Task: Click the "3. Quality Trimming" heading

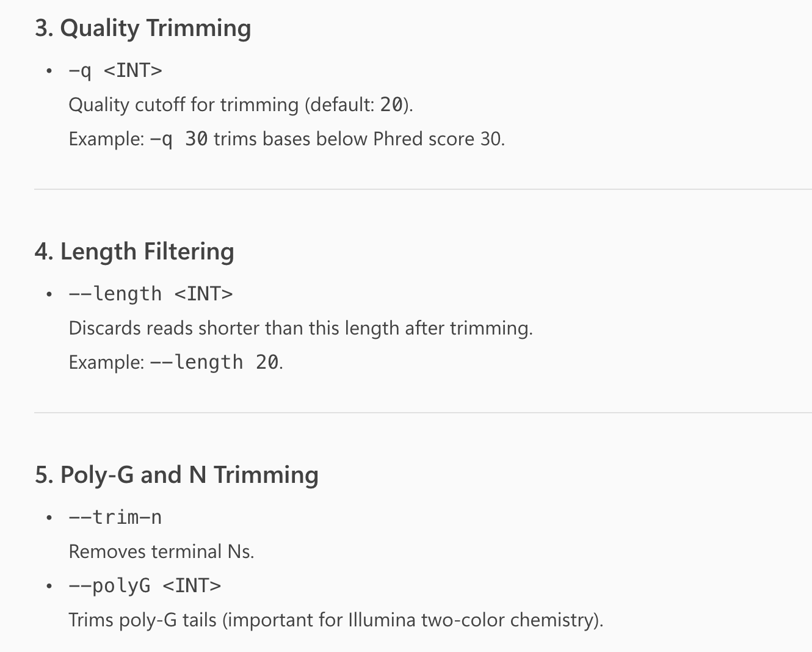Action: [143, 29]
